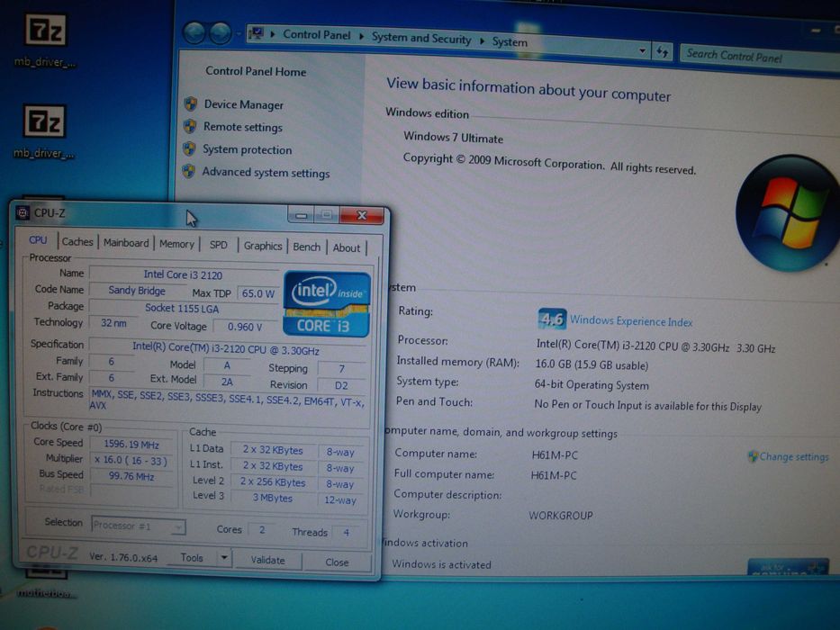Minimize the CPU-Z window
Image resolution: width=840 pixels, height=630 pixels.
pyautogui.click(x=301, y=215)
